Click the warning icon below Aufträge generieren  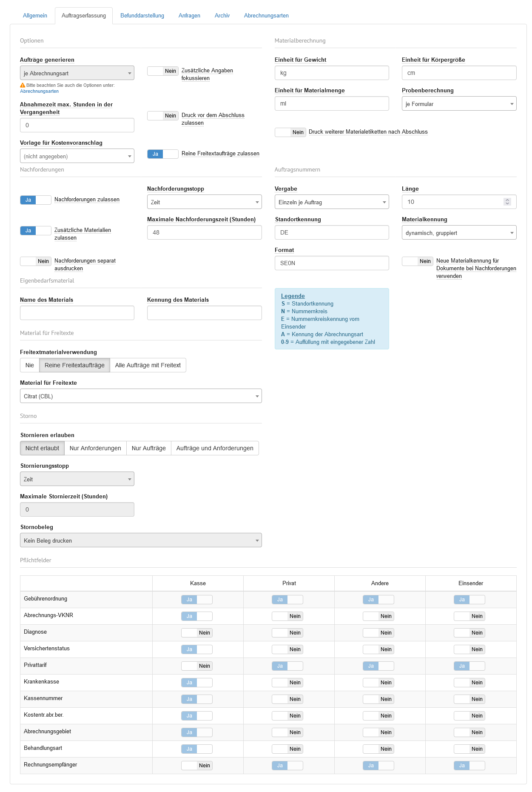[23, 85]
